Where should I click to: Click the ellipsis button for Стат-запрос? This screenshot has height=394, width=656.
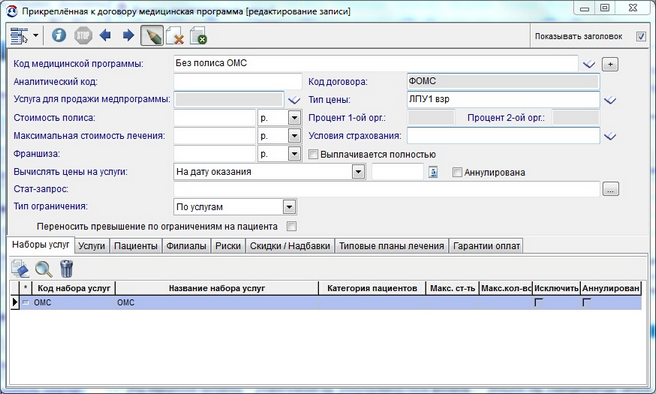pyautogui.click(x=610, y=189)
